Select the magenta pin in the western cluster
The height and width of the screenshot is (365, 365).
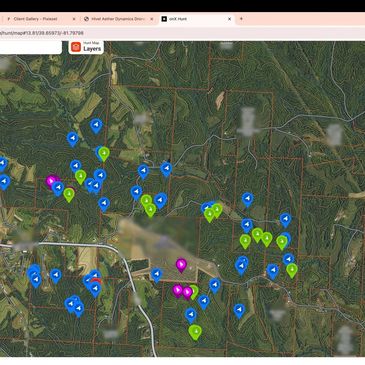(51, 182)
